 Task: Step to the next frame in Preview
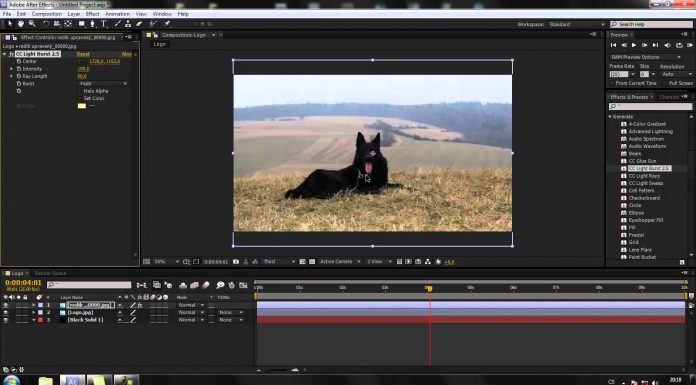click(645, 45)
